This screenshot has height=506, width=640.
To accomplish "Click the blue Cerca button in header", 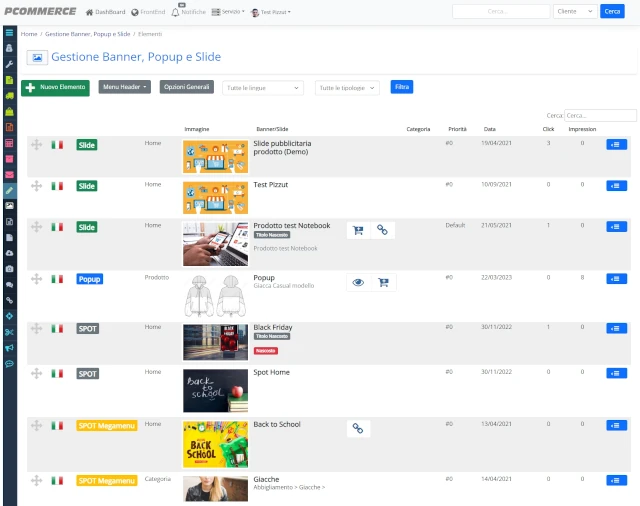I will pos(612,11).
